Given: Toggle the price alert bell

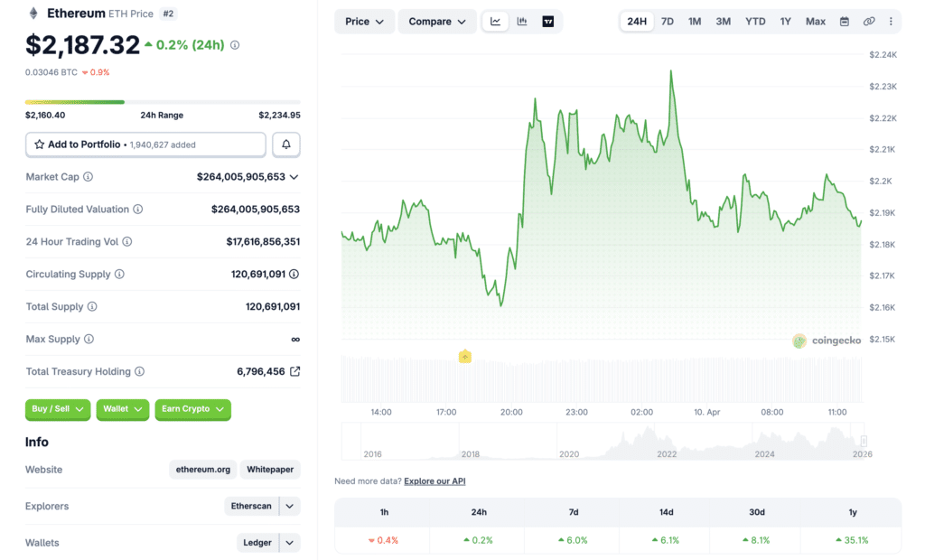Looking at the screenshot, I should 286,145.
